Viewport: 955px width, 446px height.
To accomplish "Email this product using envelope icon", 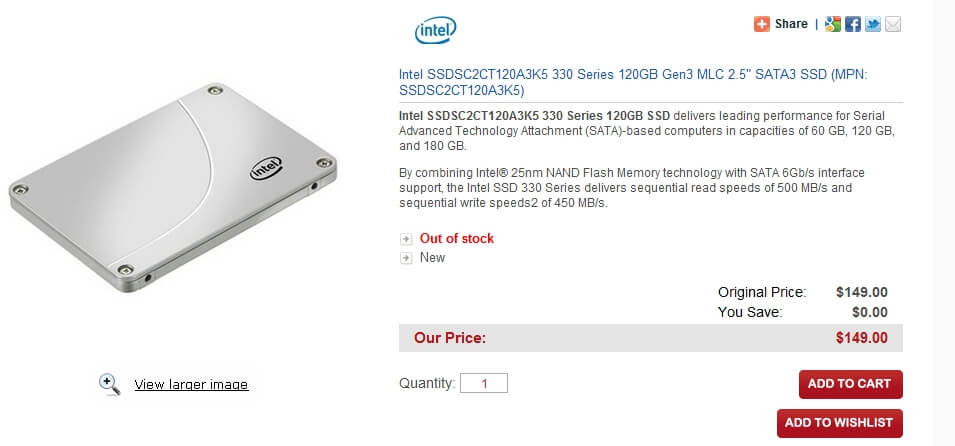I will (893, 24).
